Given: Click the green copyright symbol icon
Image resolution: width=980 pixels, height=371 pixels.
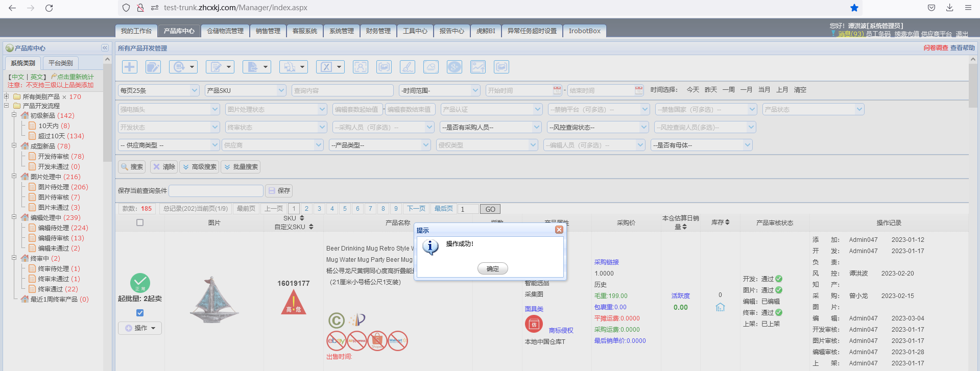Looking at the screenshot, I should (336, 320).
